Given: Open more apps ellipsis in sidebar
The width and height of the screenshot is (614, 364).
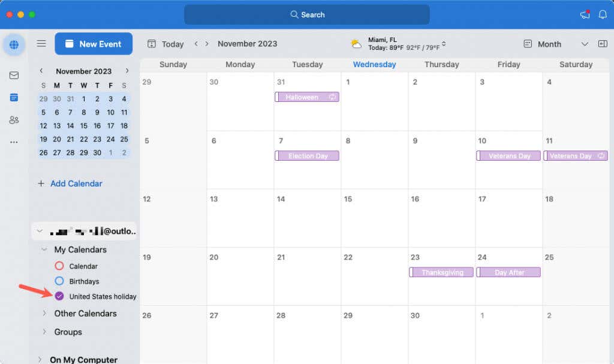Looking at the screenshot, I should point(14,142).
